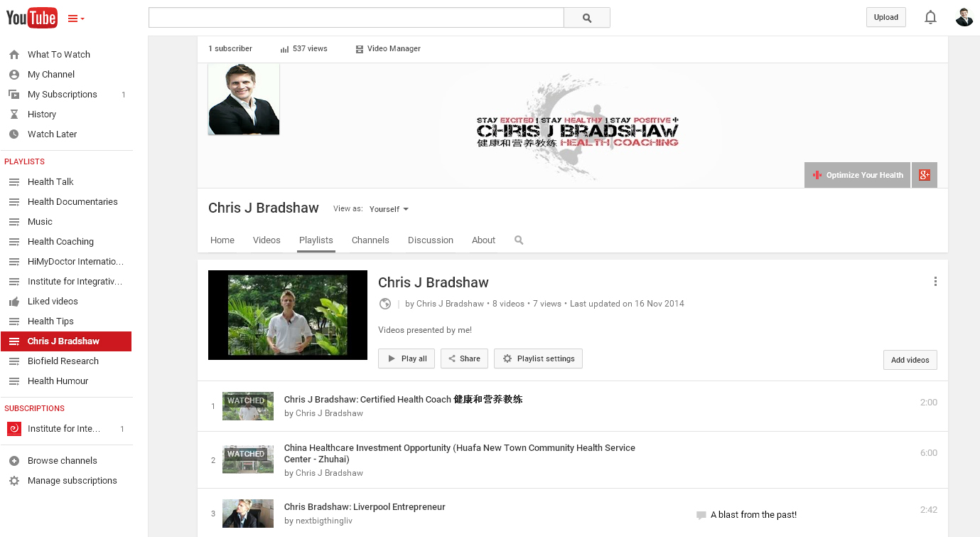Open Playlist settings
The width and height of the screenshot is (980, 537).
tap(538, 358)
